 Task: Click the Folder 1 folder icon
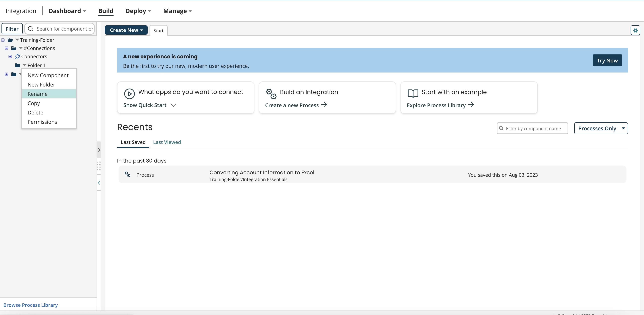tap(18, 65)
